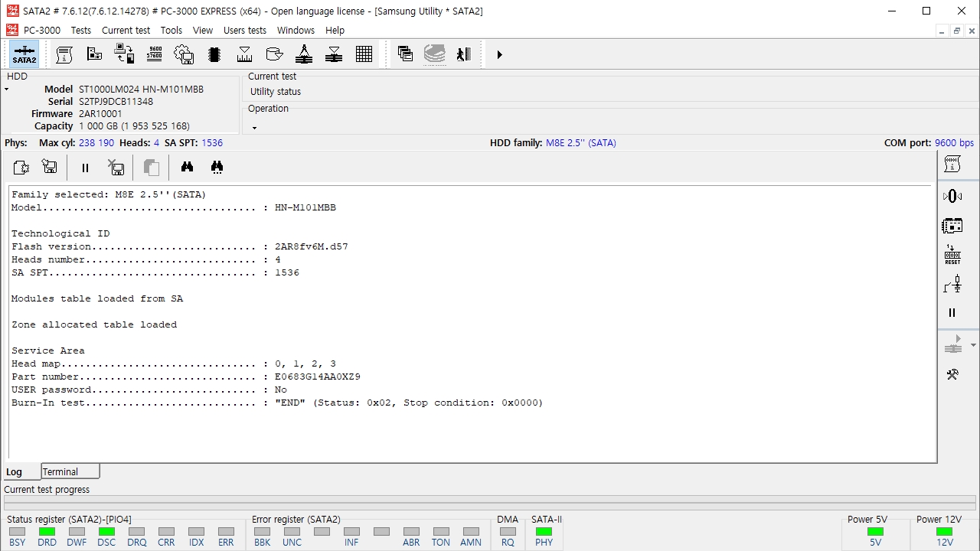Click the Power 12V indicator

pos(944,531)
